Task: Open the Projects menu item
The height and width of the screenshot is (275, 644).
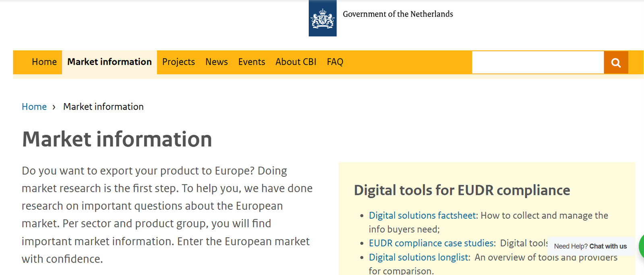Action: [178, 62]
